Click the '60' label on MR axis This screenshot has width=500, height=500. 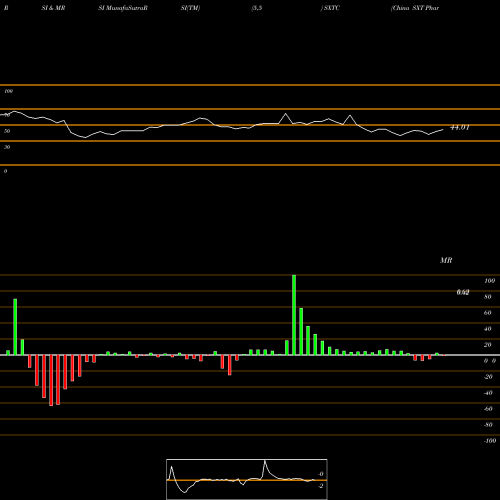[x=488, y=313]
